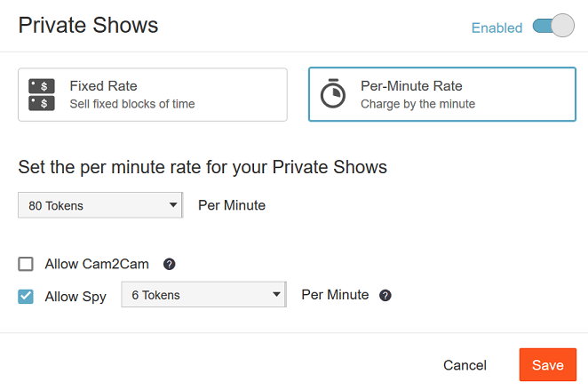Click the arrow on the 80 Tokens dropdown
588x390 pixels.
173,205
